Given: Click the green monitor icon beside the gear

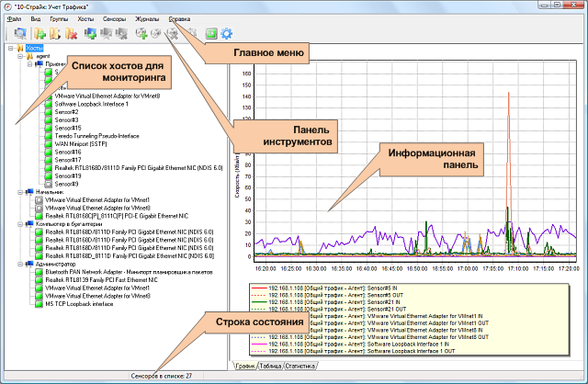Looking at the screenshot, I should coord(211,34).
